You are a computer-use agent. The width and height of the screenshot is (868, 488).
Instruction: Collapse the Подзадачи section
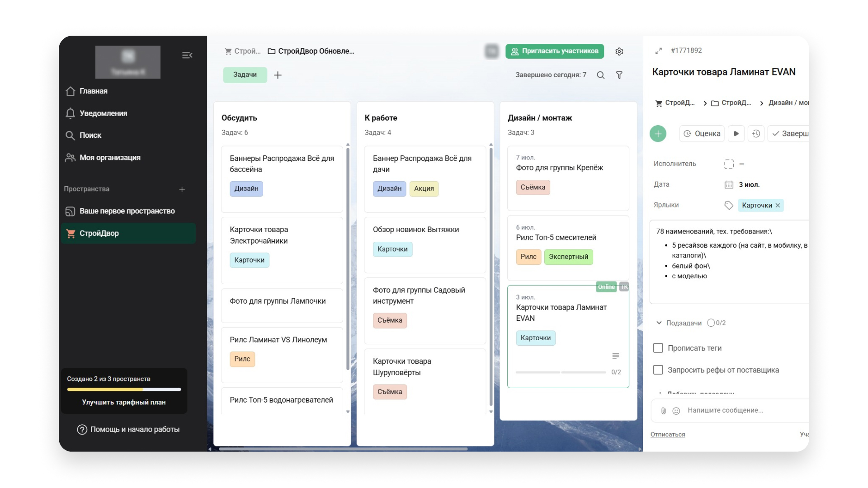click(x=659, y=323)
